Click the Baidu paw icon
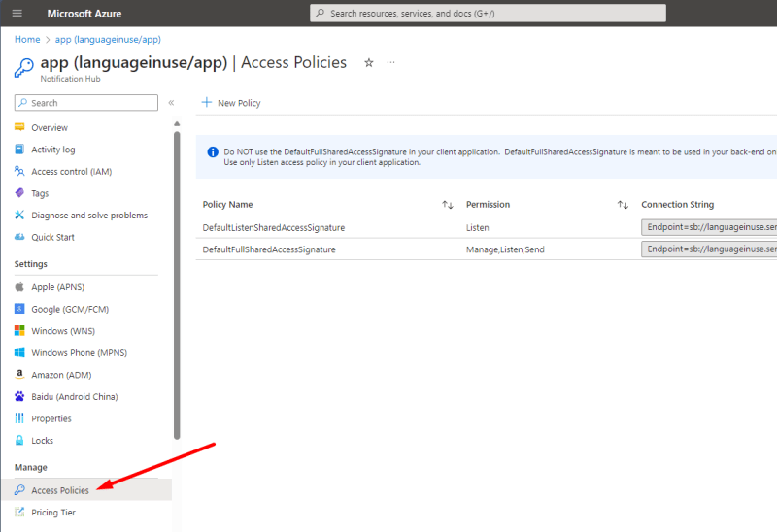 [19, 396]
